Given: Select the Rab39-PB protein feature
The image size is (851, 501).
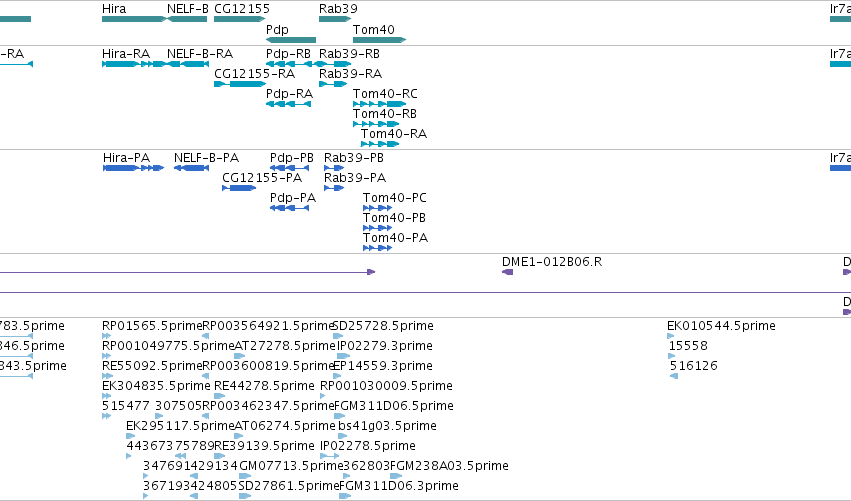Looking at the screenshot, I should click(334, 168).
